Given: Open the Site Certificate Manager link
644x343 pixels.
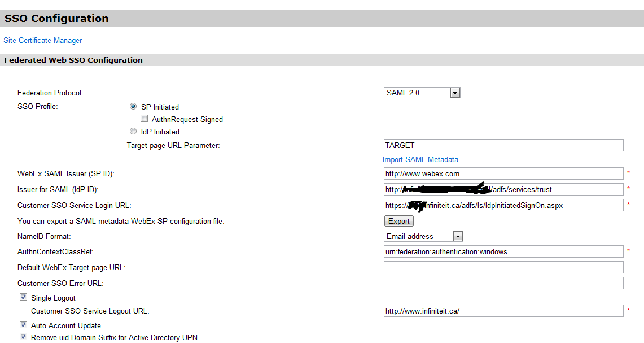Looking at the screenshot, I should pyautogui.click(x=43, y=40).
